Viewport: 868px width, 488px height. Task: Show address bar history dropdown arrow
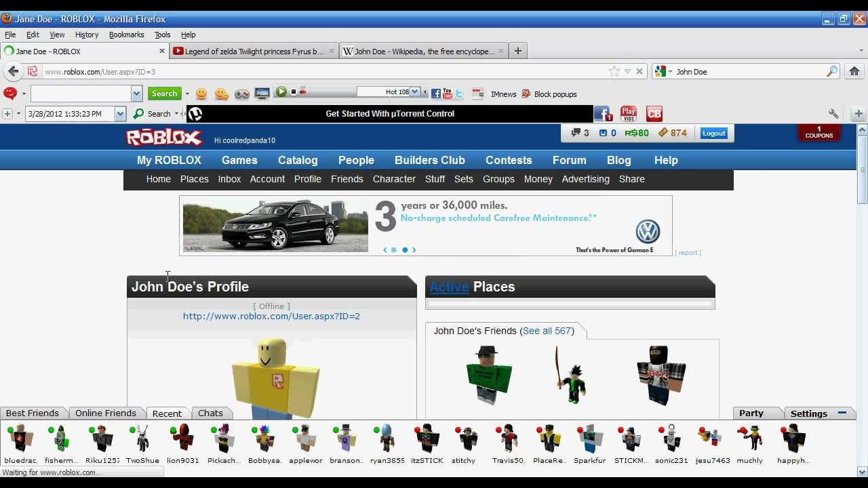coord(627,71)
